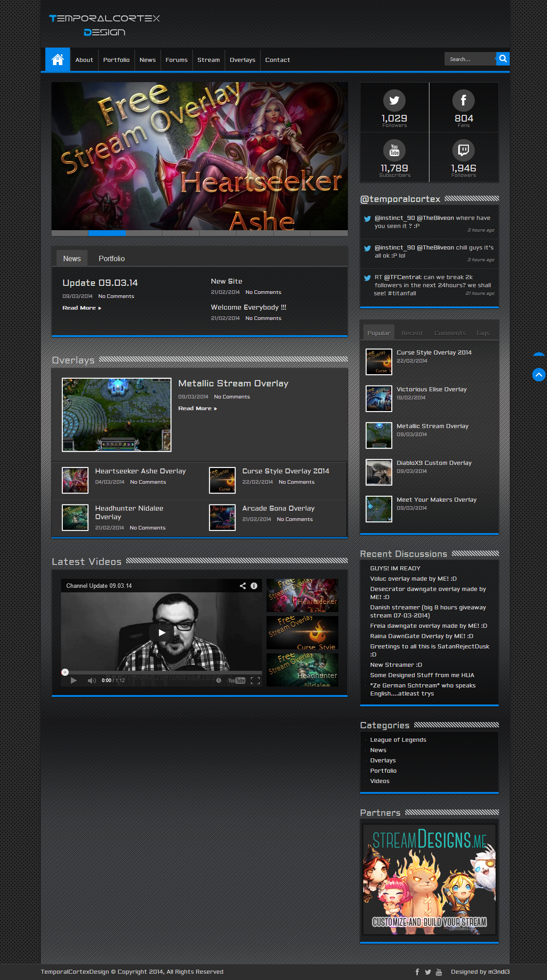Click the info icon on the video player
Image resolution: width=547 pixels, height=980 pixels.
[x=254, y=586]
